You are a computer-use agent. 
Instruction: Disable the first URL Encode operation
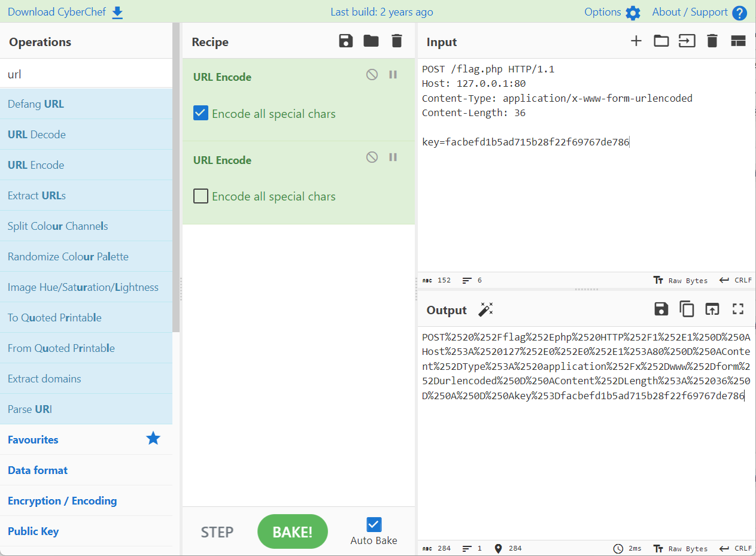372,75
